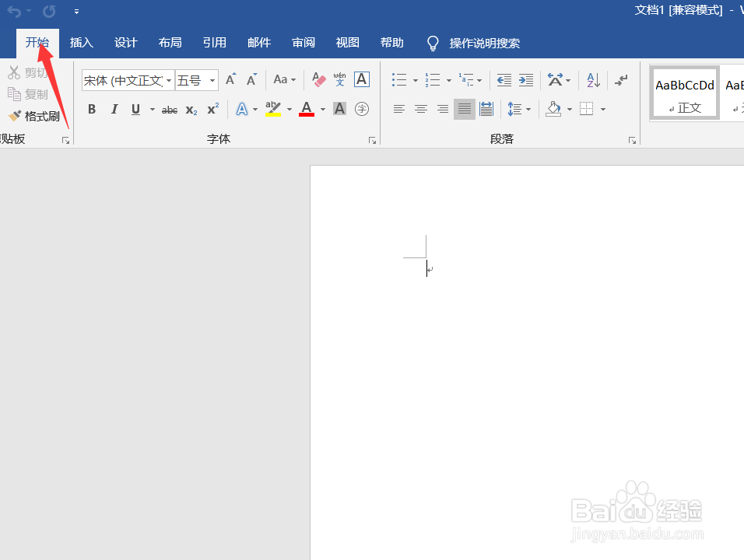Viewport: 744px width, 560px height.
Task: Click the 格式刷 format painter
Action: pyautogui.click(x=33, y=116)
